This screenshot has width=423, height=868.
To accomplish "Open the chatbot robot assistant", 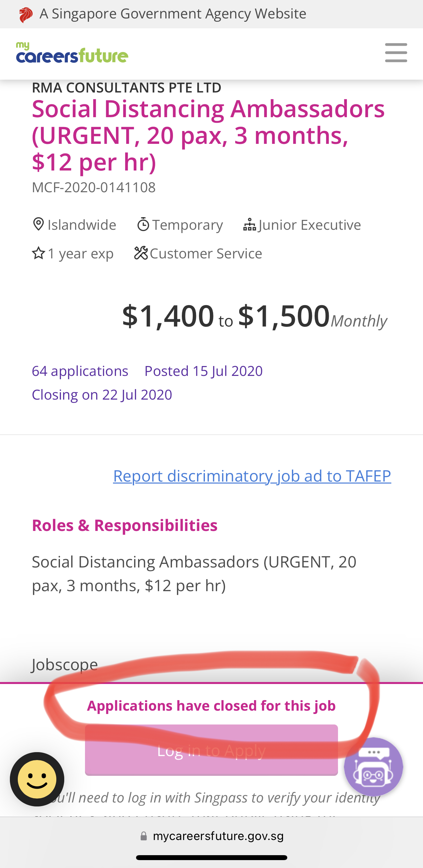I will 373,767.
